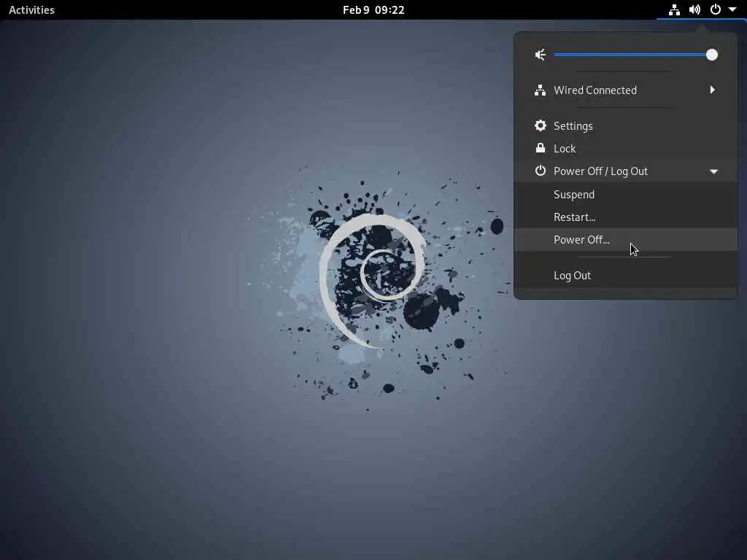This screenshot has height=560, width=747.
Task: Click the speaker icon beside volume slider
Action: click(x=541, y=55)
